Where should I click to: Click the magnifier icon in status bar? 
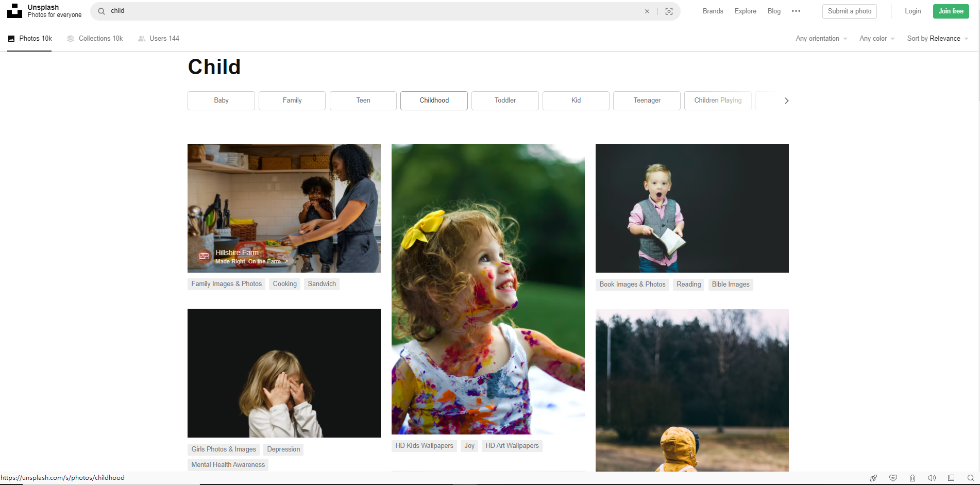pos(971,478)
